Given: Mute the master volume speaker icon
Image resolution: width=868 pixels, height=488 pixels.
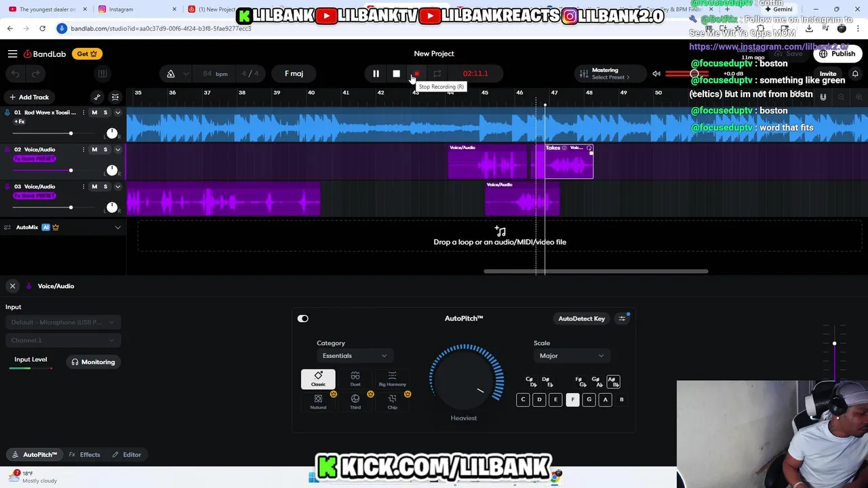Looking at the screenshot, I should coord(656,73).
